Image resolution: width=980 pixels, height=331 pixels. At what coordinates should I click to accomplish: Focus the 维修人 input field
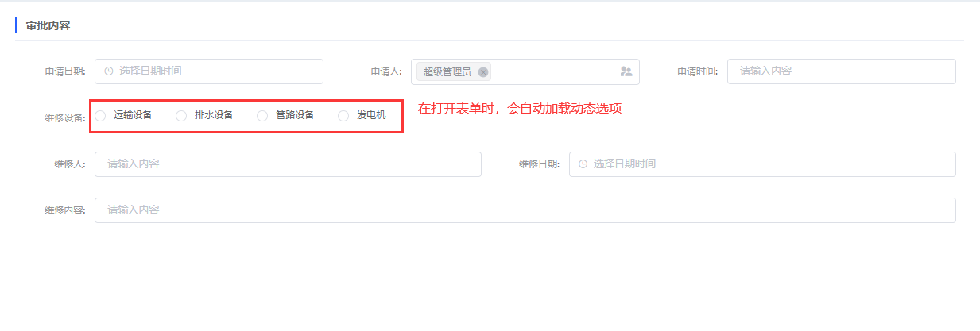point(288,164)
